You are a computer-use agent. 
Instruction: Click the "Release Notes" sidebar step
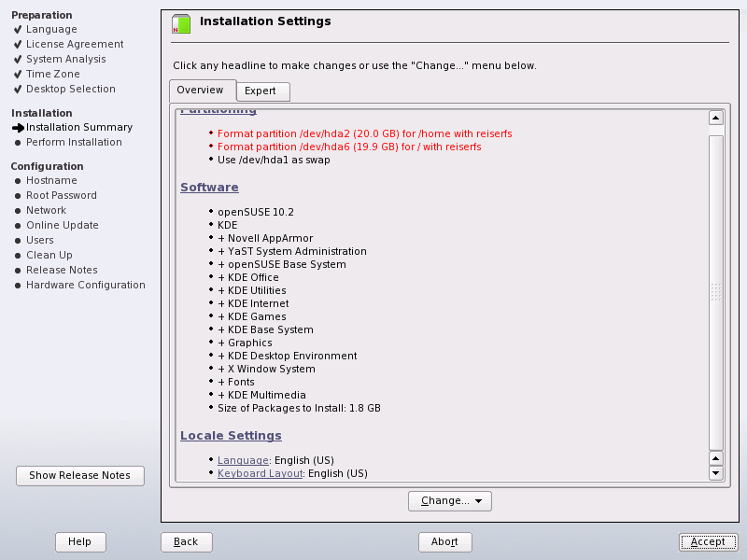(x=62, y=270)
